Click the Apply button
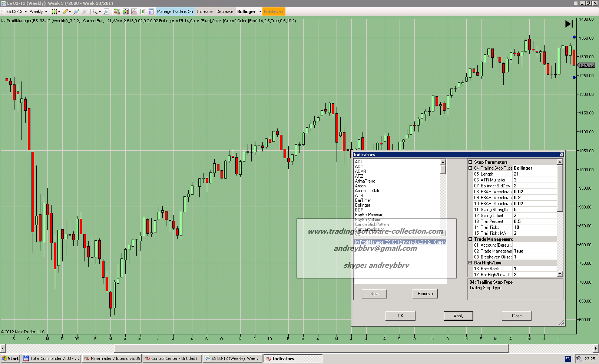Screen dimensions: 599x364 (459, 316)
